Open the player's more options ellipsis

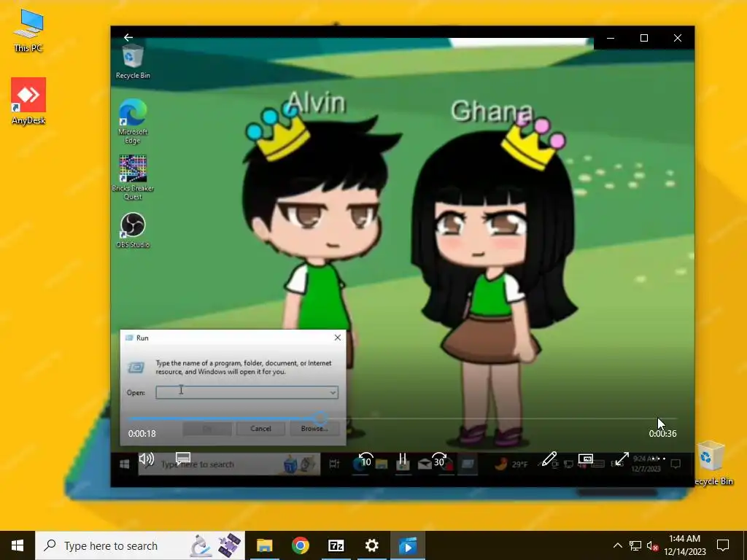(659, 459)
